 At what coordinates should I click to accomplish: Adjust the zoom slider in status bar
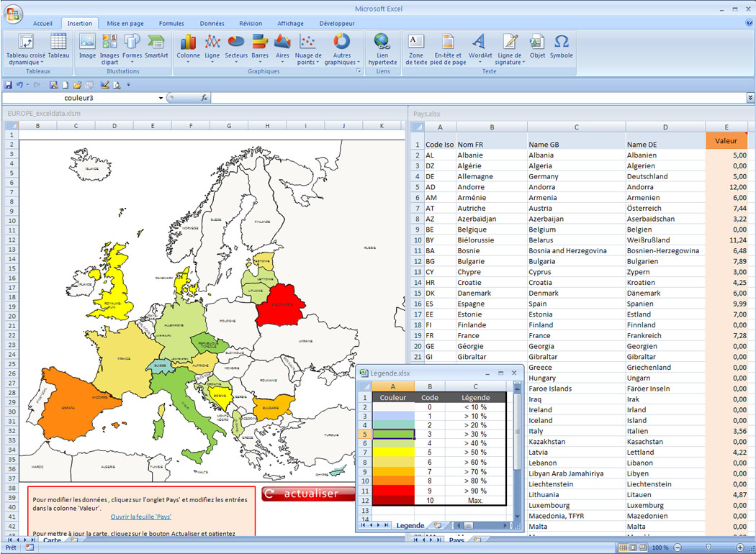point(708,548)
